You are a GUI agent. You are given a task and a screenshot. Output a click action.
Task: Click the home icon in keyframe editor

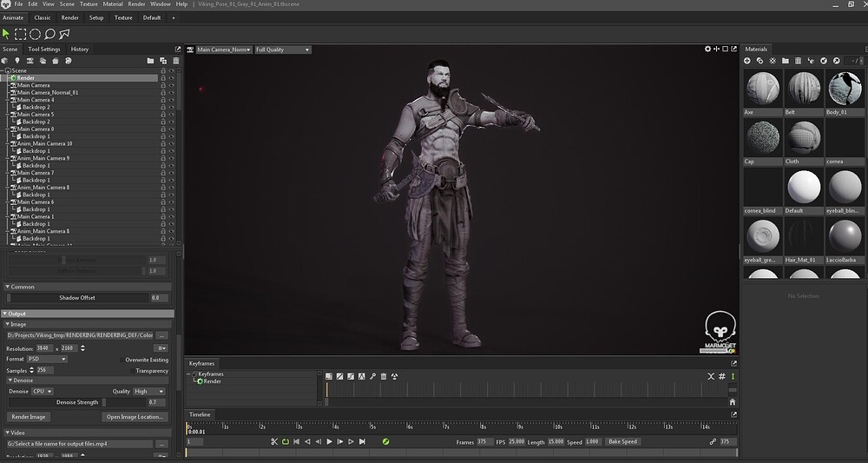click(x=733, y=402)
